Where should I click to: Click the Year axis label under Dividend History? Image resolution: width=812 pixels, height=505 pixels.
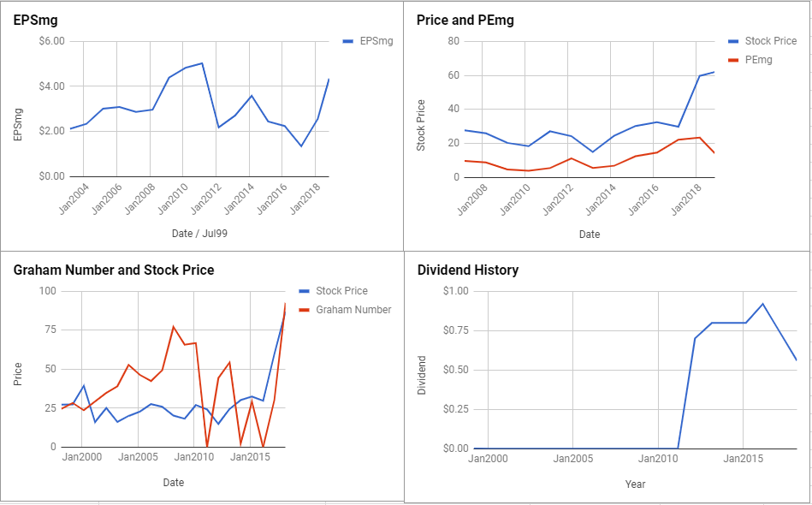[x=635, y=484]
